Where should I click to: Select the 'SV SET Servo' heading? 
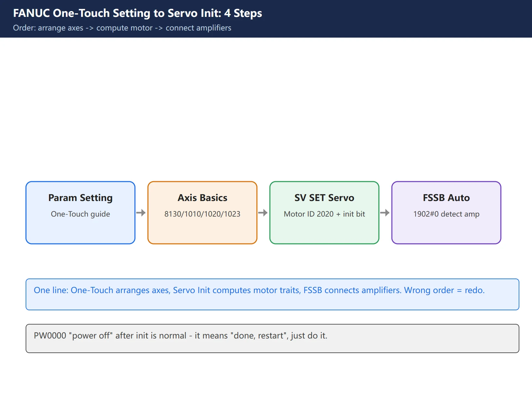pos(324,198)
